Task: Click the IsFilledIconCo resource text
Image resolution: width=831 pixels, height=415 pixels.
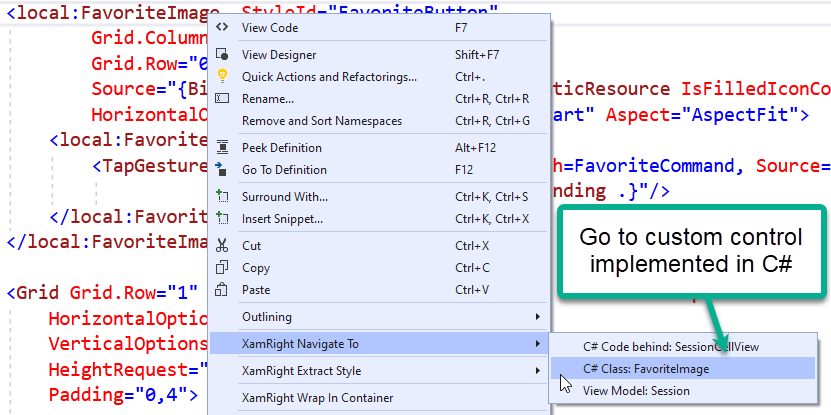Action: point(756,88)
